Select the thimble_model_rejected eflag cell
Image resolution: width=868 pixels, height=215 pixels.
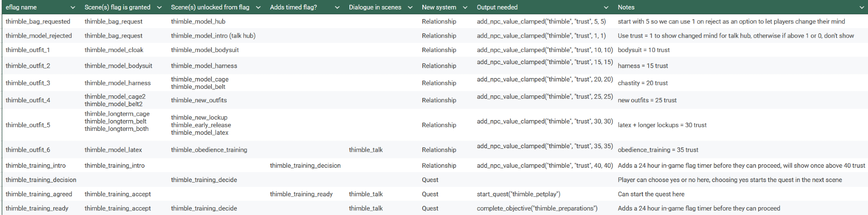tap(39, 36)
